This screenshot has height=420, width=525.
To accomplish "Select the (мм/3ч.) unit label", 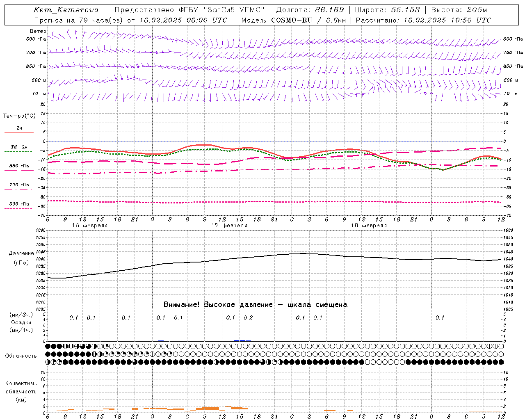I will click(21, 315).
